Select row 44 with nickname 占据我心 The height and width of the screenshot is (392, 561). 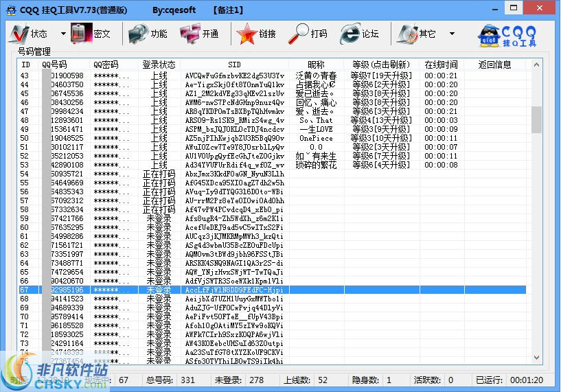[x=272, y=84]
